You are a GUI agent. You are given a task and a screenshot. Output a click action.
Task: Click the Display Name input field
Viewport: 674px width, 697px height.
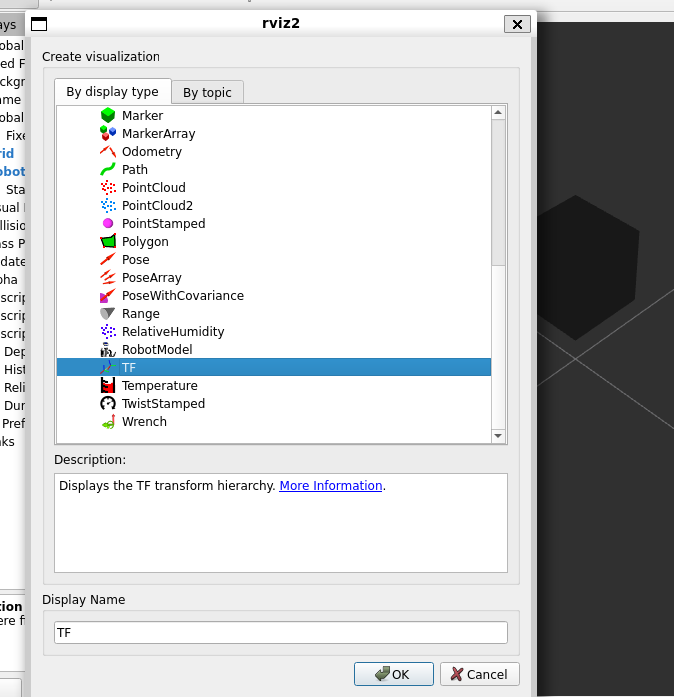click(281, 632)
